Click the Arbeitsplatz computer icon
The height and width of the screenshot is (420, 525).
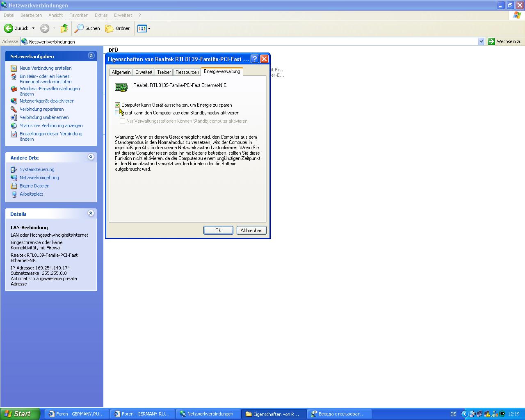coord(14,194)
